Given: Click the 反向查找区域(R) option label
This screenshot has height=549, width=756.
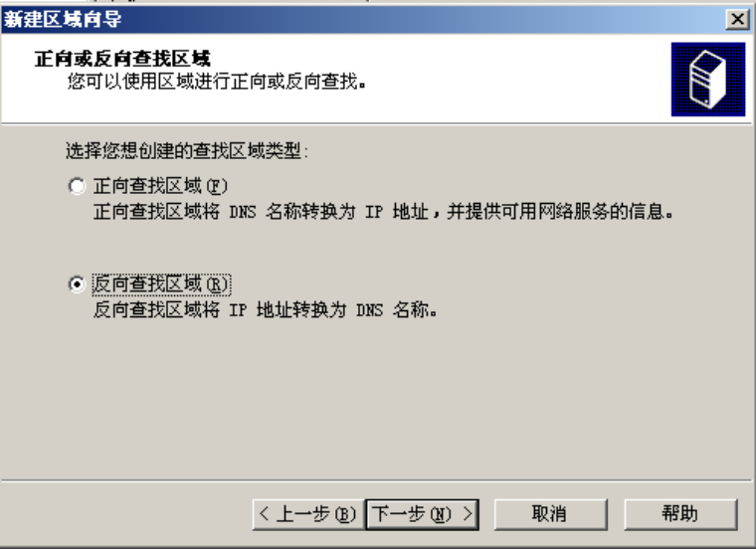Looking at the screenshot, I should [x=161, y=283].
